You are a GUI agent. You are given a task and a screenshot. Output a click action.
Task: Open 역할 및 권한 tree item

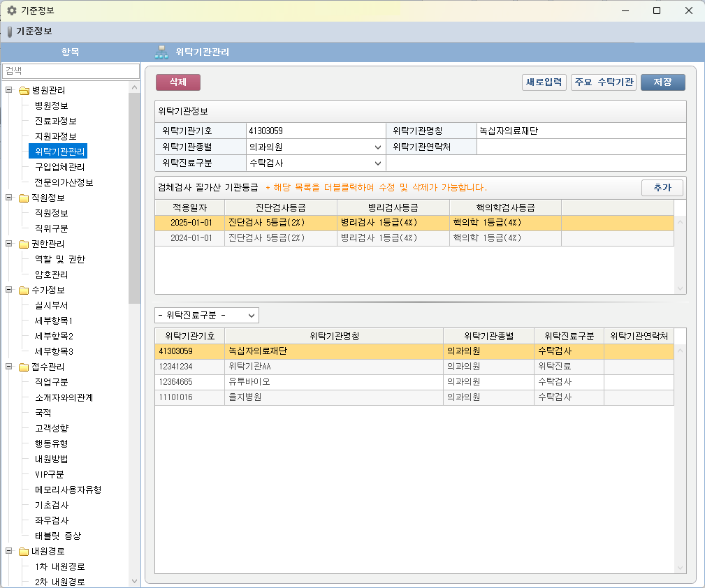(59, 259)
